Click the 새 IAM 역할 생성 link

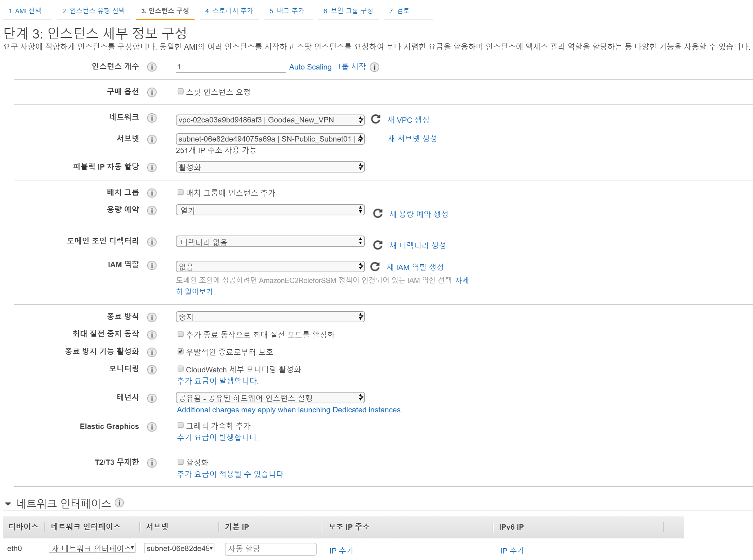click(415, 267)
